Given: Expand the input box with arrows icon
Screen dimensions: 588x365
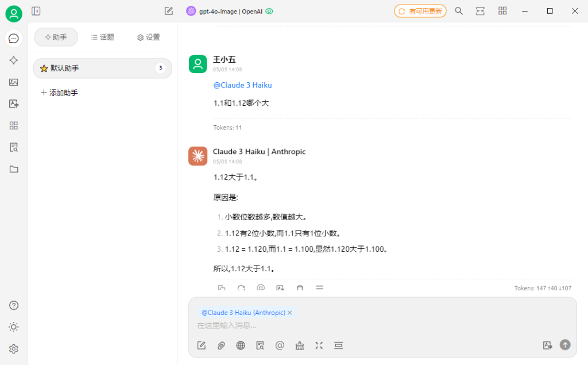Looking at the screenshot, I should pos(319,345).
